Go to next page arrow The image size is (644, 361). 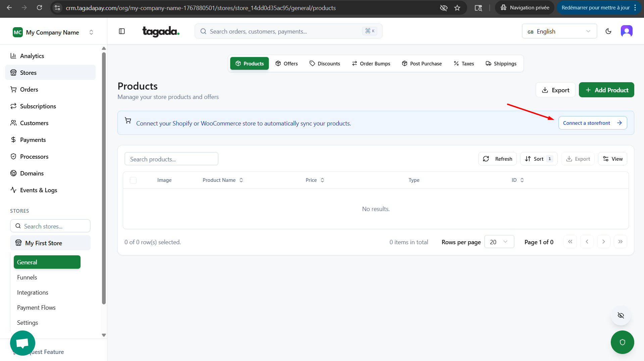click(x=603, y=242)
